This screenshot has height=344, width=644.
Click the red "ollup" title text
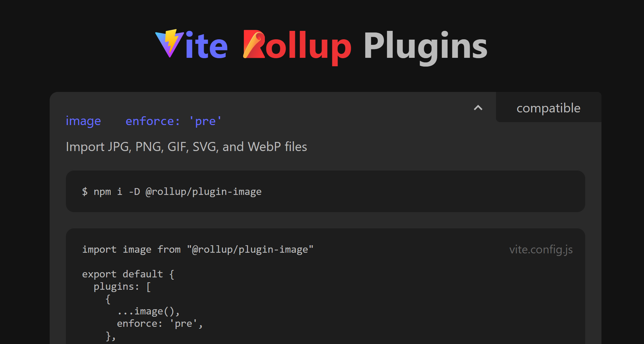(308, 46)
